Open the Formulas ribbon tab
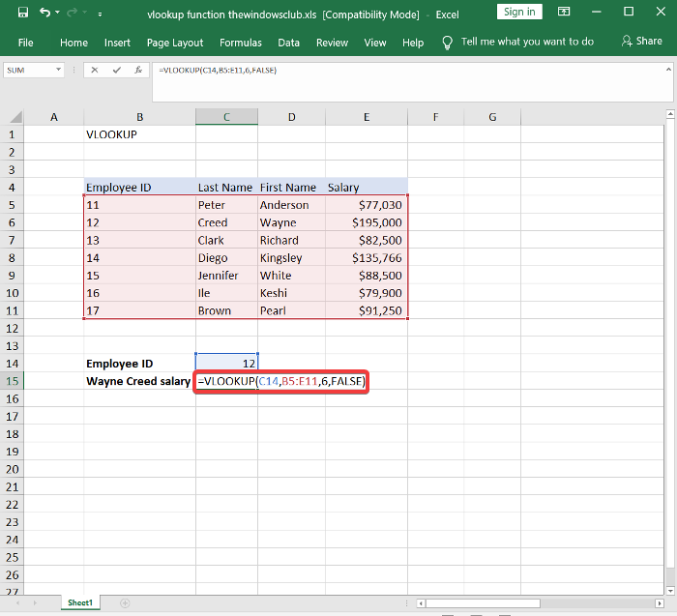 pos(240,43)
